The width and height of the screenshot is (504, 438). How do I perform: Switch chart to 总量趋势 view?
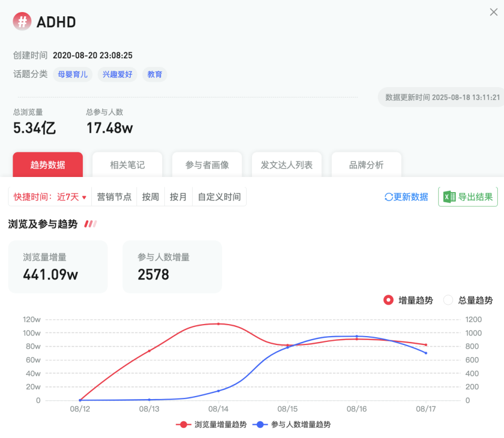448,300
